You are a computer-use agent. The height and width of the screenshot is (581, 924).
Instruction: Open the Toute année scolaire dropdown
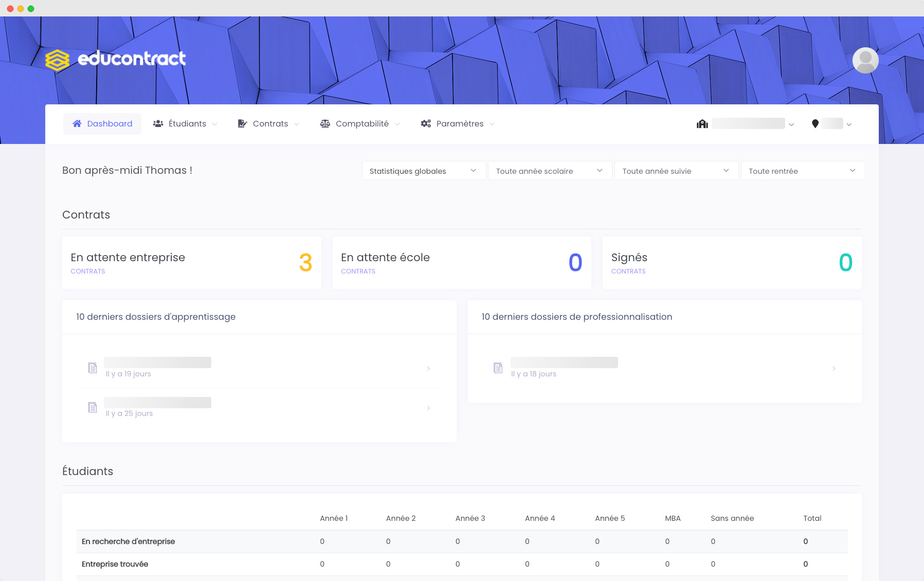550,171
